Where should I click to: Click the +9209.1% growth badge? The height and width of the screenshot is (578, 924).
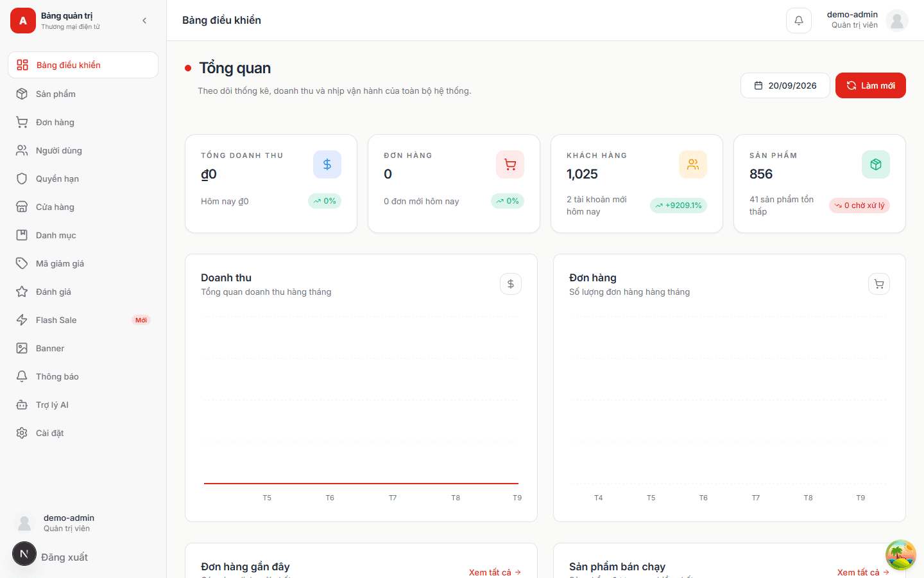pyautogui.click(x=679, y=206)
